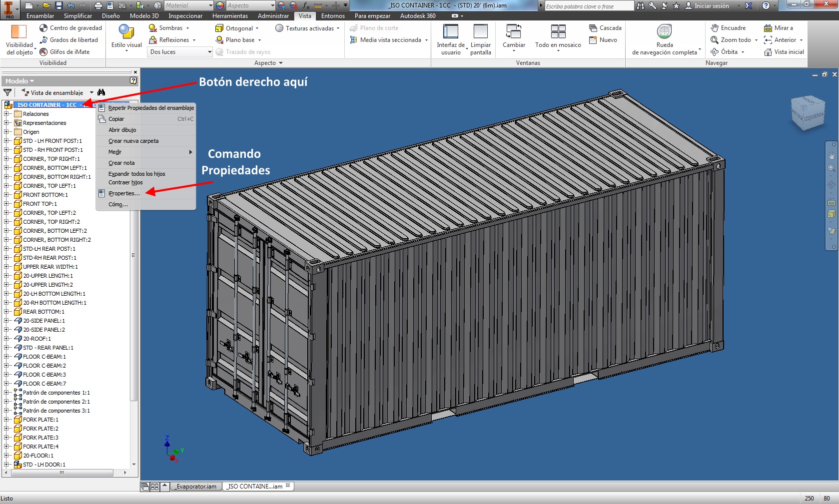Image resolution: width=839 pixels, height=504 pixels.
Task: Click the browser filter funnel icon
Action: tap(7, 92)
